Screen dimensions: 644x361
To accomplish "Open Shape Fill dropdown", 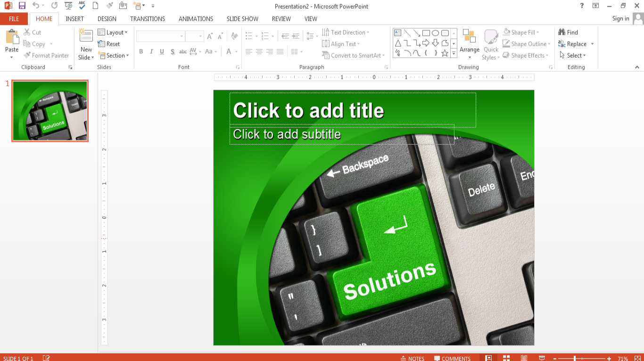I will pyautogui.click(x=521, y=33).
